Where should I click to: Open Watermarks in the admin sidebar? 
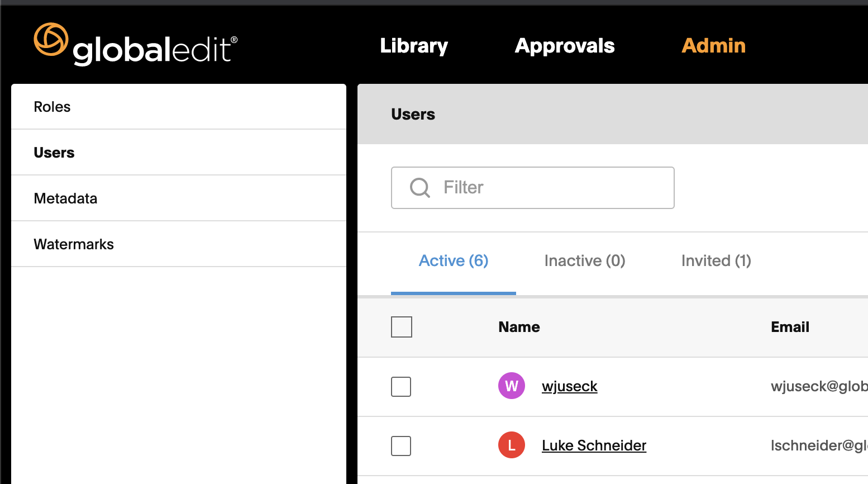point(179,244)
